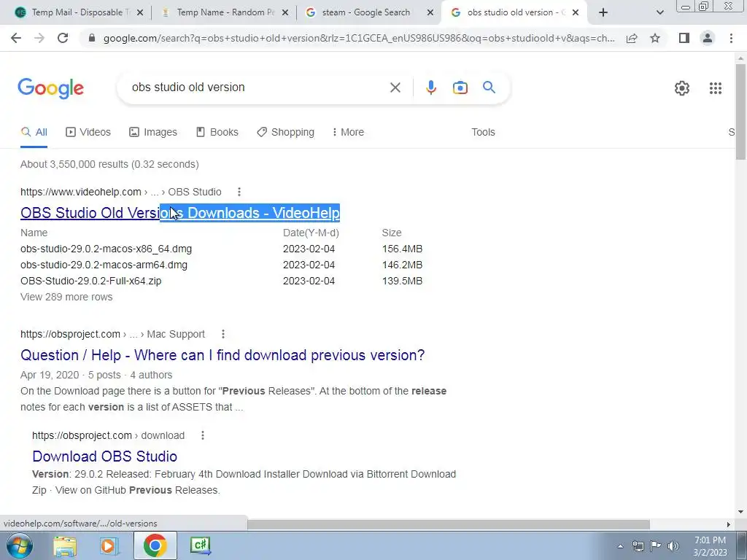Expand the More filters menu
The image size is (747, 560).
348,133
